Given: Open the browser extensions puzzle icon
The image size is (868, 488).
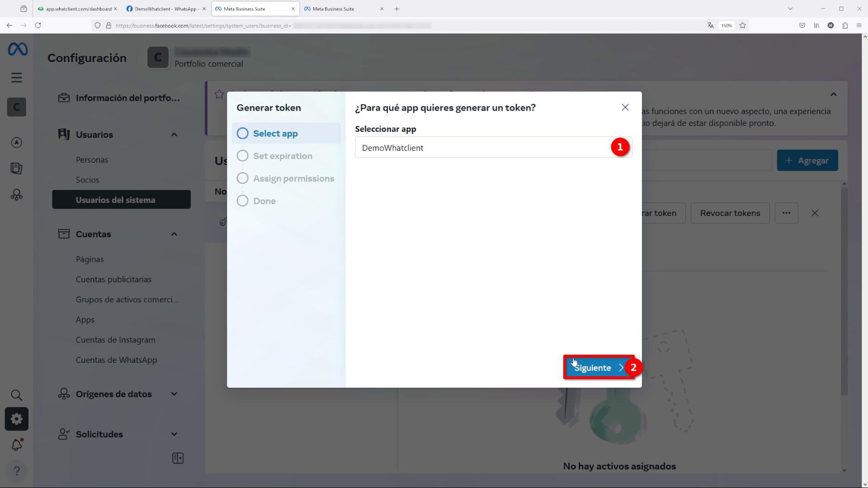Looking at the screenshot, I should coord(845,25).
